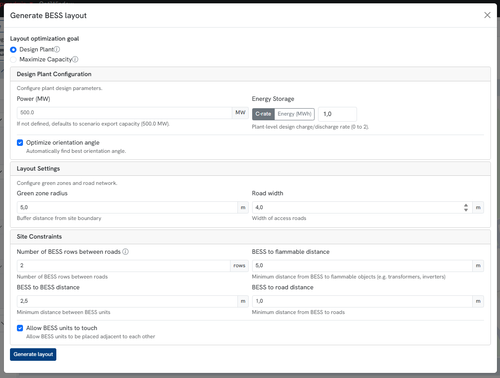This screenshot has height=378, width=500.
Task: Click the Width of access roads hint text
Action: 279,218
